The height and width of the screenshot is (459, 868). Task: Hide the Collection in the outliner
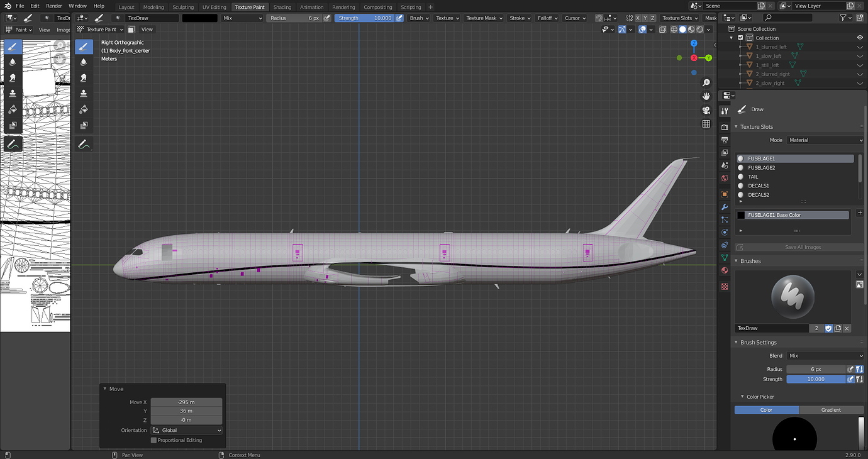pyautogui.click(x=860, y=38)
